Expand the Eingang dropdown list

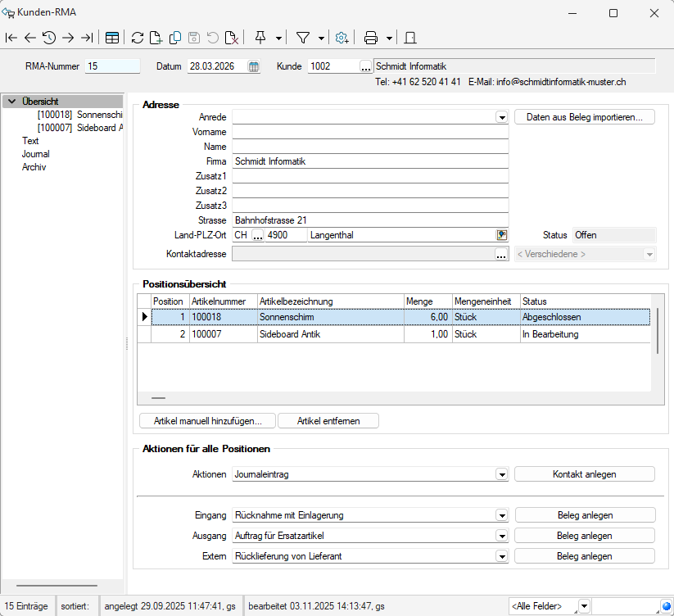pyautogui.click(x=501, y=515)
